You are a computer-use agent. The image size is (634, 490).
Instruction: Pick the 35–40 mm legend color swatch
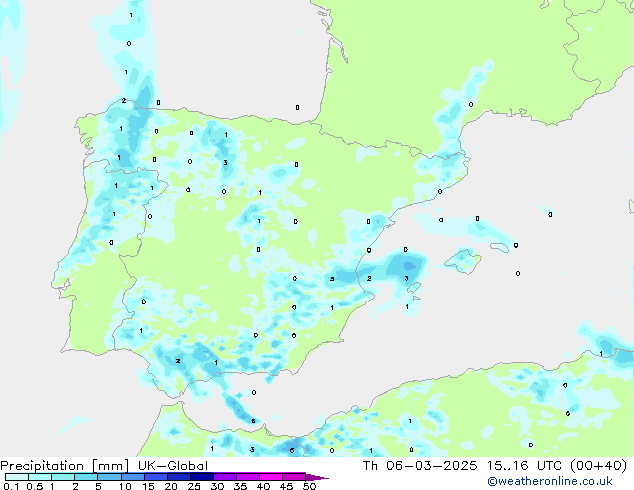(247, 477)
